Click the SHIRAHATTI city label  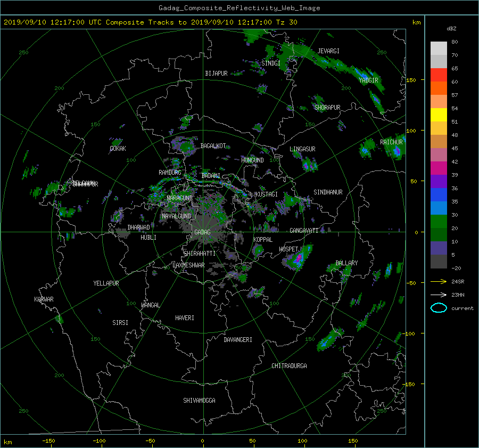click(200, 254)
